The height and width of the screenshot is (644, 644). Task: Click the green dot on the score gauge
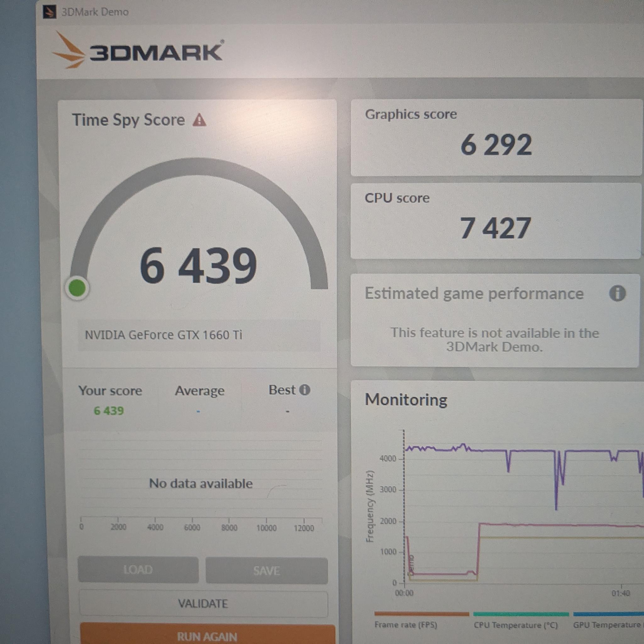(x=77, y=288)
